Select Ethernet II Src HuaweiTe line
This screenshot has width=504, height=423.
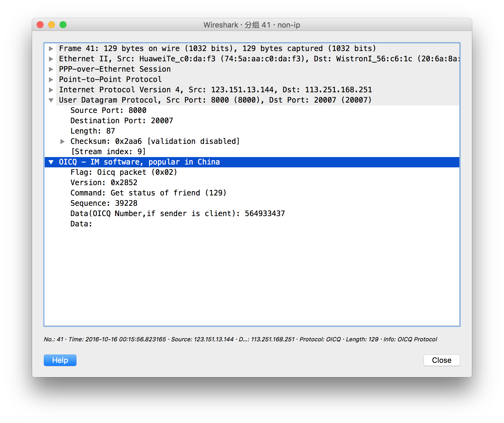(259, 59)
